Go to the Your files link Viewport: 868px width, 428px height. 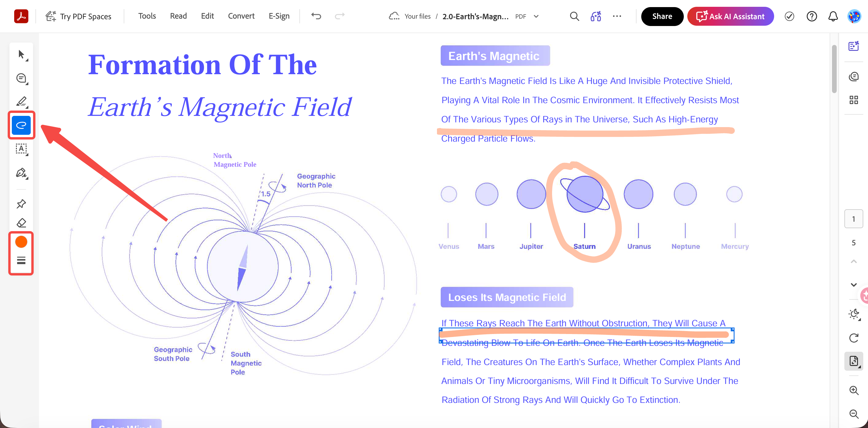pos(417,16)
